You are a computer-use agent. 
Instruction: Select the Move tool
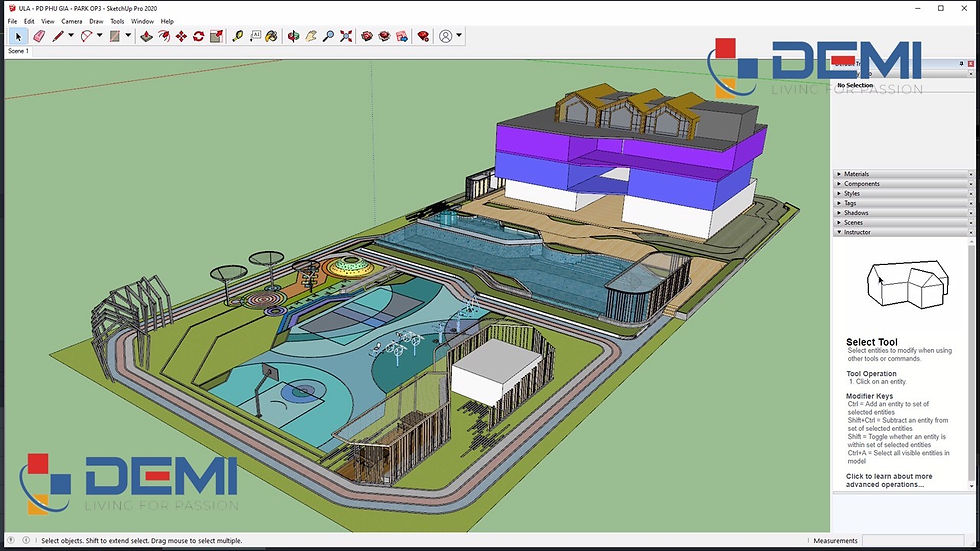click(181, 36)
